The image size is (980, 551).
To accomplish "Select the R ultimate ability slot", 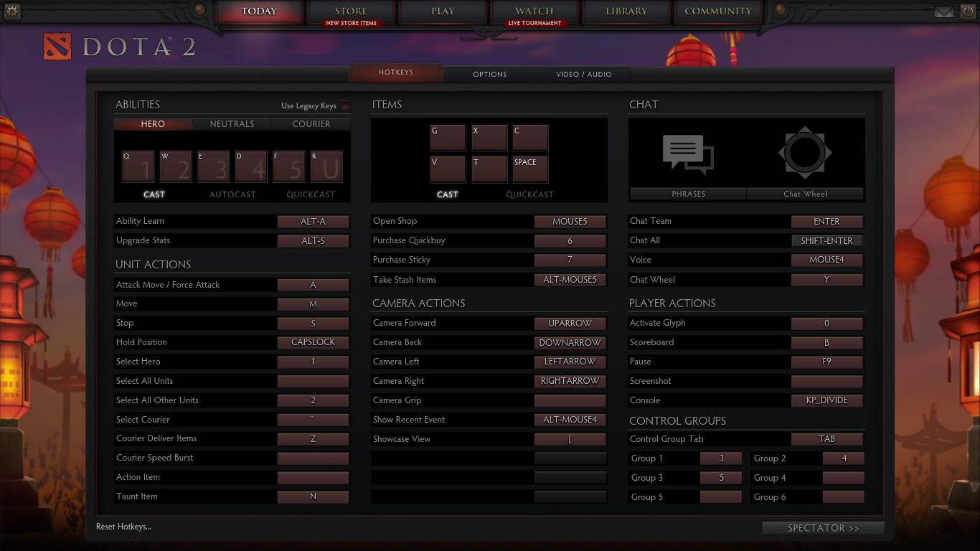I will tap(326, 166).
